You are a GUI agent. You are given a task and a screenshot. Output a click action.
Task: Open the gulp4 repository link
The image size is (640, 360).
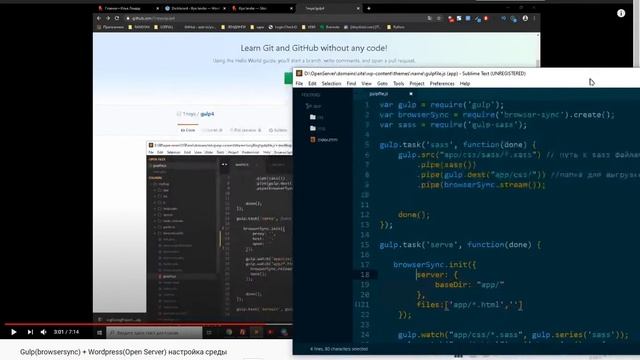207,114
